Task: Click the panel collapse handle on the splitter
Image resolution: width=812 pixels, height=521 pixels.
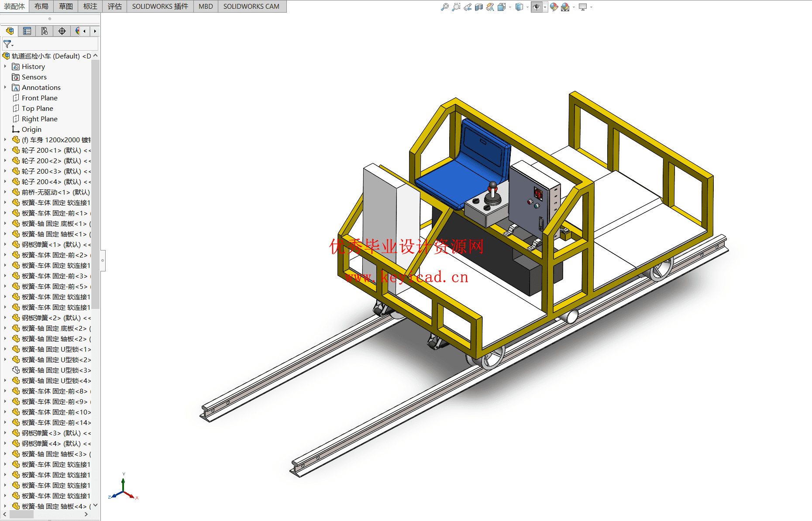Action: 103,260
